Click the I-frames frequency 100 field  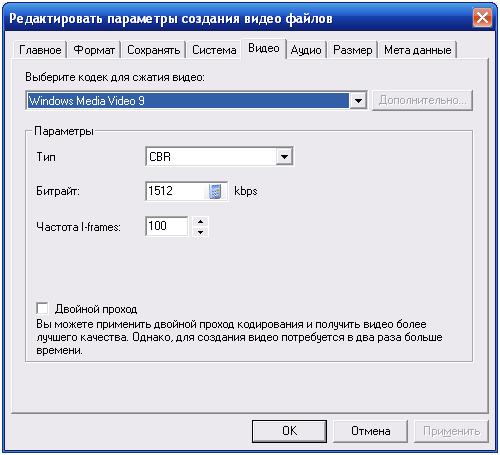[167, 226]
